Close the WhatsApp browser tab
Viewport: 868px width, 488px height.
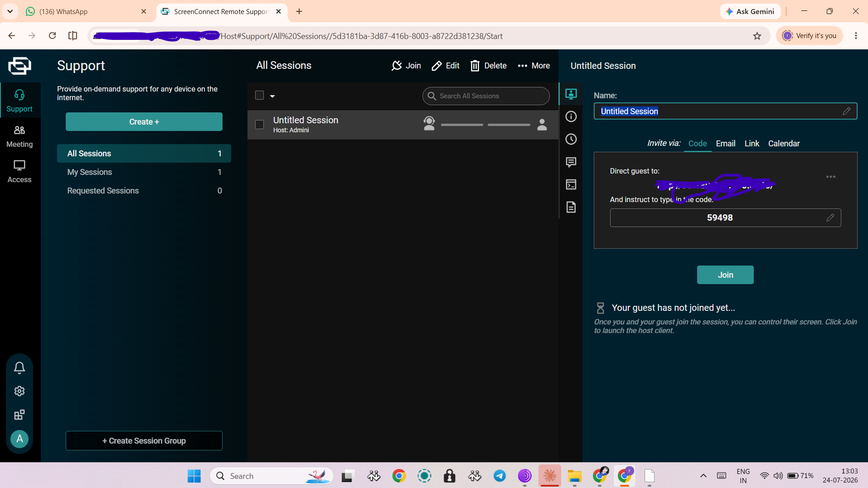(x=144, y=11)
